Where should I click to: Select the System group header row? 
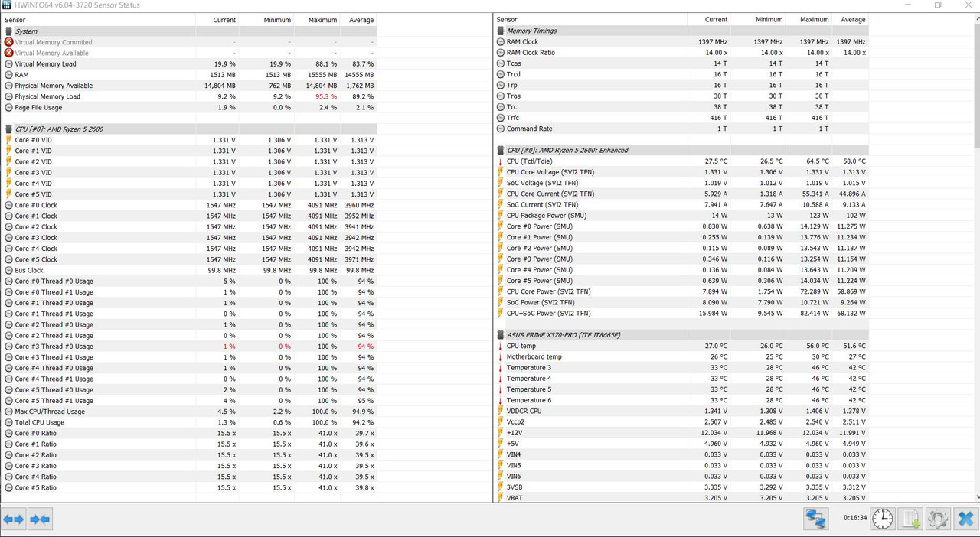point(189,31)
